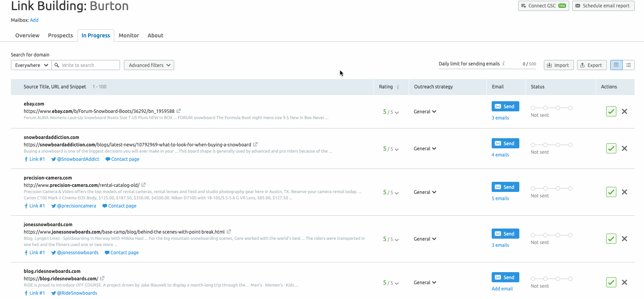Remove blog.ridesnowboards.com prospect with X icon
The height and width of the screenshot is (299, 644).
[x=625, y=282]
